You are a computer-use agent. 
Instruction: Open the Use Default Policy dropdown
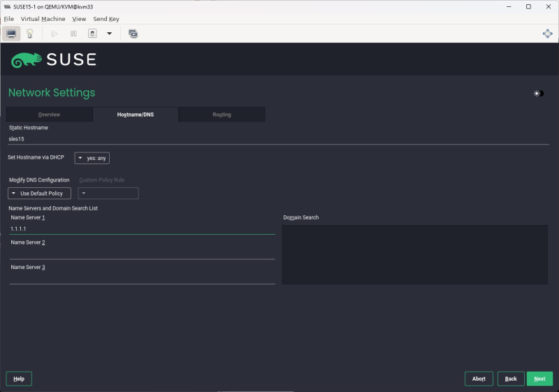click(39, 194)
